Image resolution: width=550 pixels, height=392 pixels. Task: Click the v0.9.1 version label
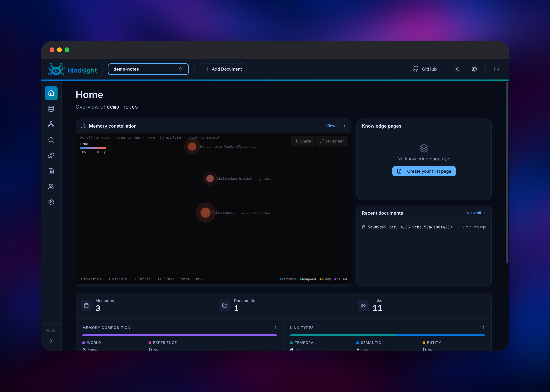(51, 330)
